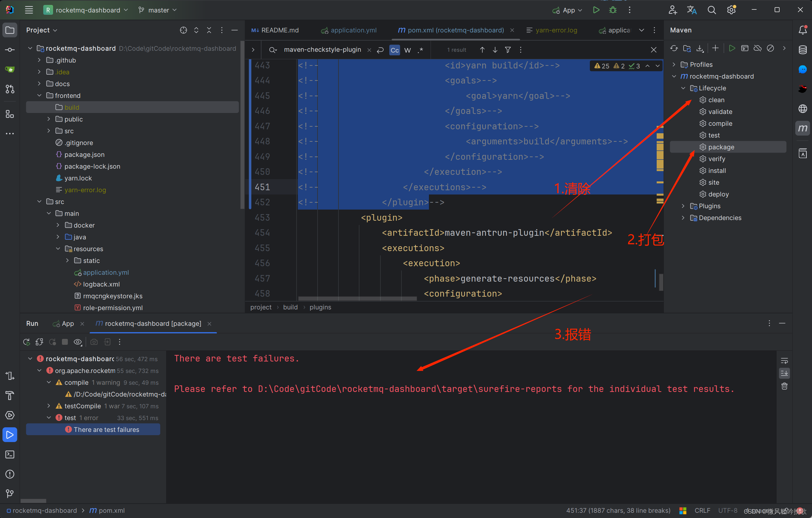Expand Maven Dependencies node

683,218
